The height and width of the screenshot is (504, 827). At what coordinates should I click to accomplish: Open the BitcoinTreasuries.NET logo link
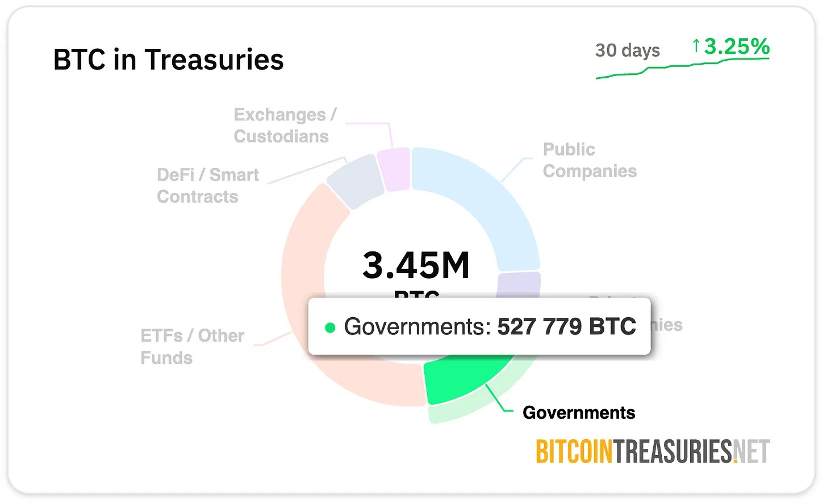click(x=653, y=452)
